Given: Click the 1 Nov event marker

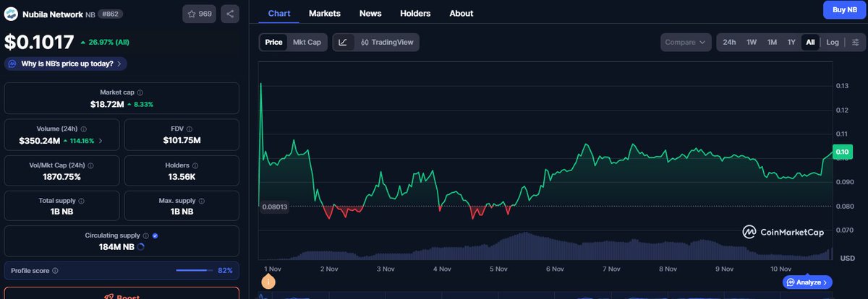Looking at the screenshot, I should click(x=268, y=282).
